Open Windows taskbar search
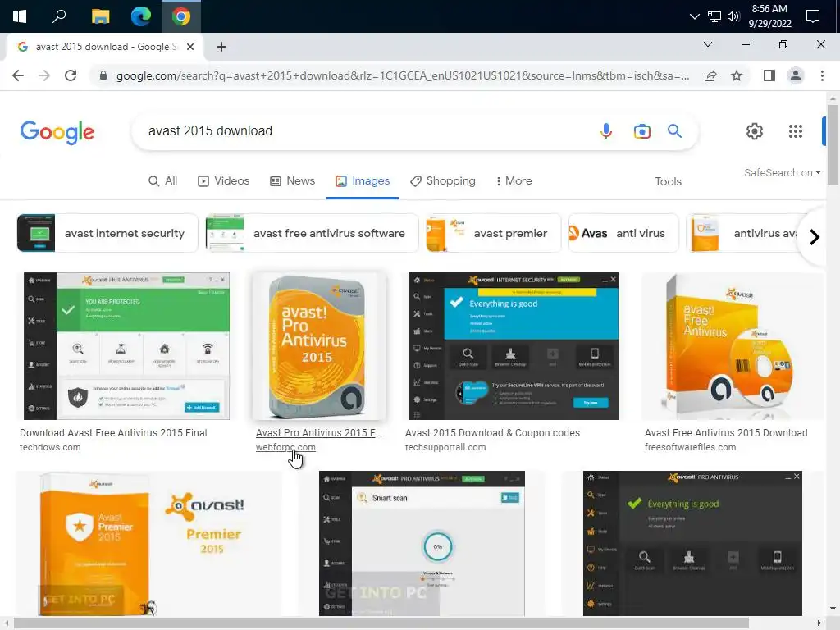The image size is (840, 630). [59, 16]
